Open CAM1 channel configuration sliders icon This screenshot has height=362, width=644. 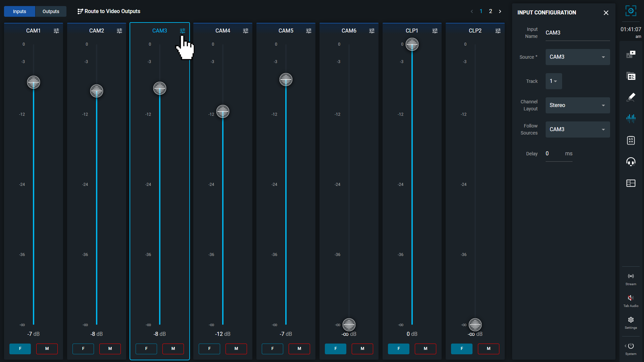click(56, 31)
